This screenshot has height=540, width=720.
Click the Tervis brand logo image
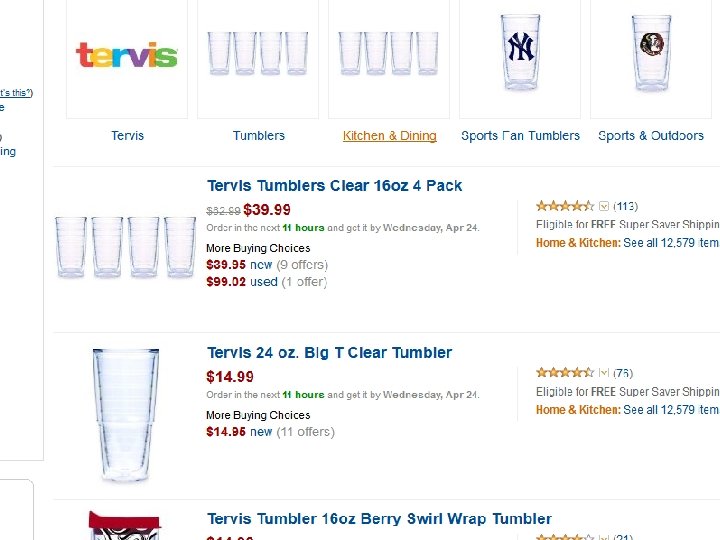(x=127, y=54)
